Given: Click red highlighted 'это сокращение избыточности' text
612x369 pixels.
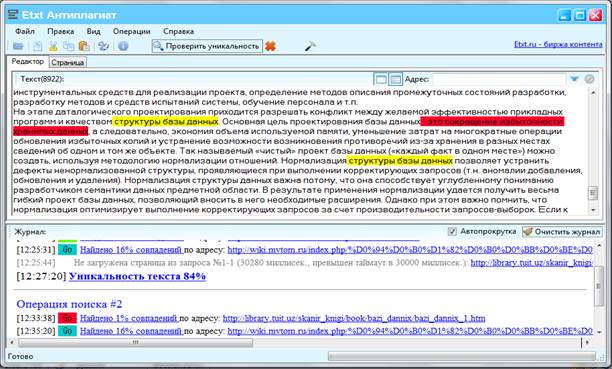Looking at the screenshot, I should pyautogui.click(x=493, y=121).
